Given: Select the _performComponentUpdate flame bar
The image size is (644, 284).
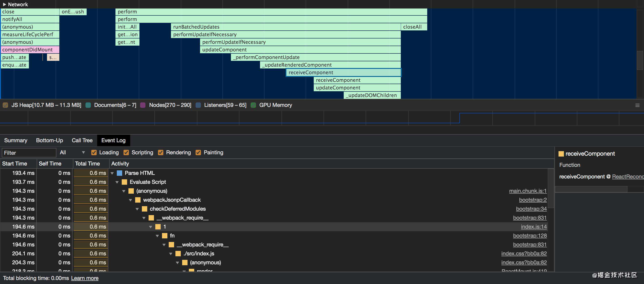Looking at the screenshot, I should tap(316, 57).
